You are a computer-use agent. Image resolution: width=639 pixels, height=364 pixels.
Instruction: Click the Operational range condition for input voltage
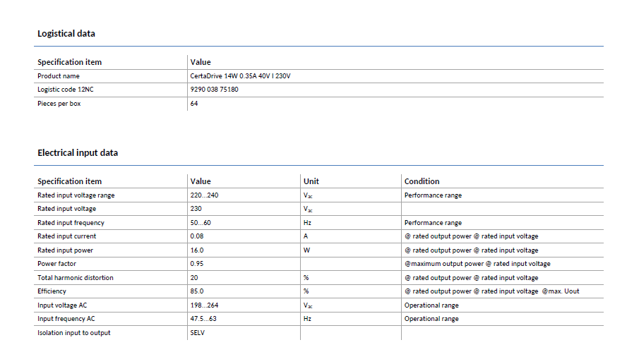pyautogui.click(x=431, y=305)
